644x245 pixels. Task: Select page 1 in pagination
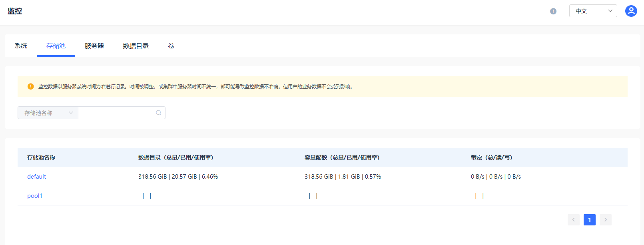590,220
